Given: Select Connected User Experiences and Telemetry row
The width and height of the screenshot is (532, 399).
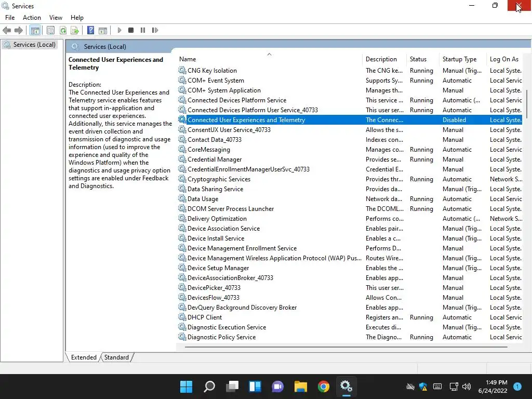Looking at the screenshot, I should pos(350,120).
